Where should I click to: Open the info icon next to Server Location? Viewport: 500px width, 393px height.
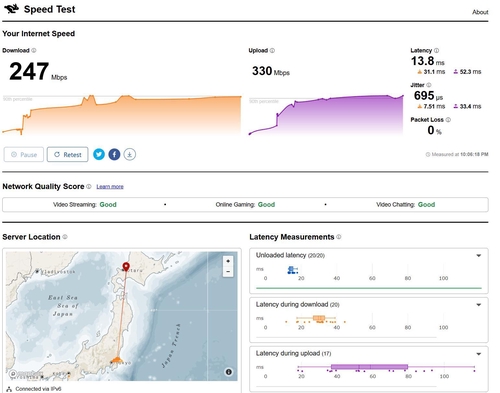pyautogui.click(x=65, y=237)
